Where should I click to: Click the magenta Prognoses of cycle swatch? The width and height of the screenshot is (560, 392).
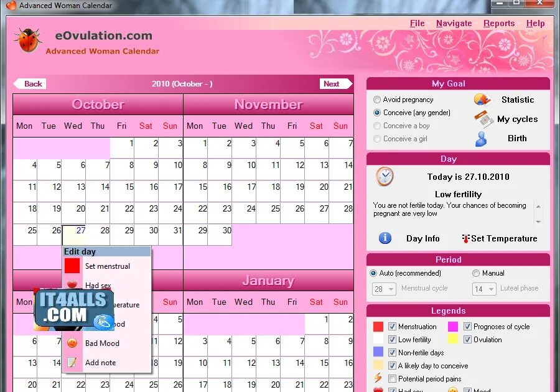coord(453,326)
